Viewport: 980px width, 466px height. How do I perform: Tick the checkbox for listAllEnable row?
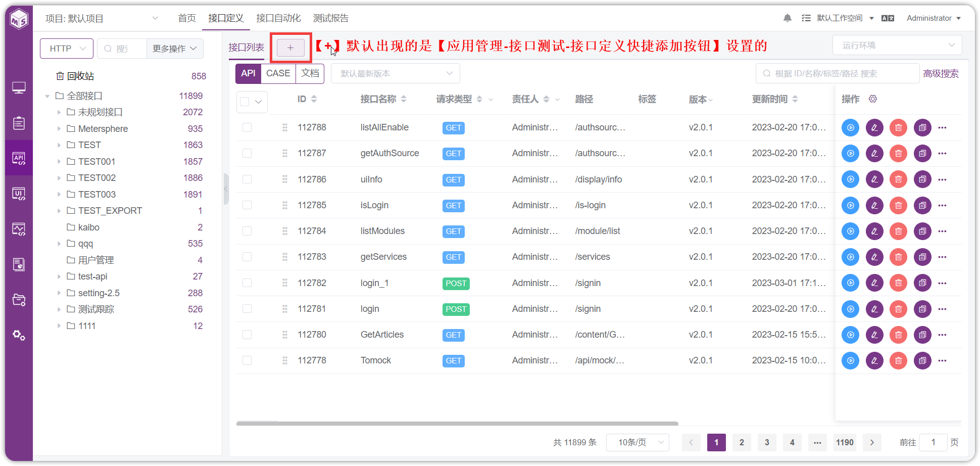[247, 127]
